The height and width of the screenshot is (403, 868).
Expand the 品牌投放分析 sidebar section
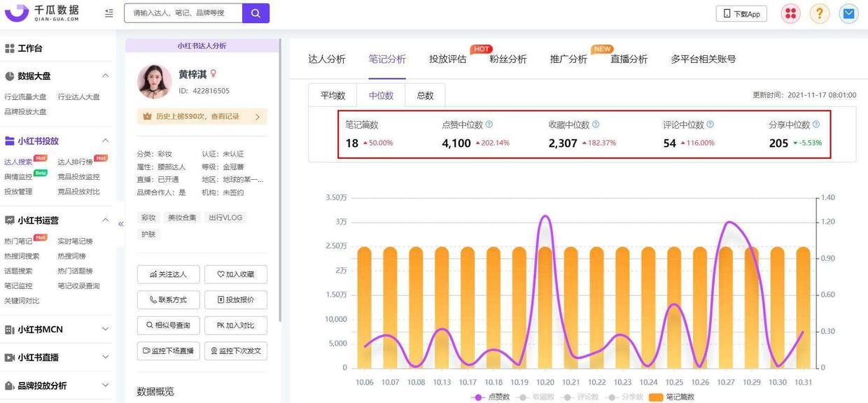[105, 386]
